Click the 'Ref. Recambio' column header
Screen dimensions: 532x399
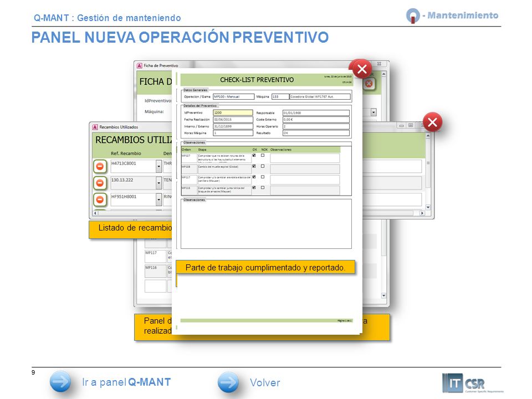pyautogui.click(x=126, y=154)
